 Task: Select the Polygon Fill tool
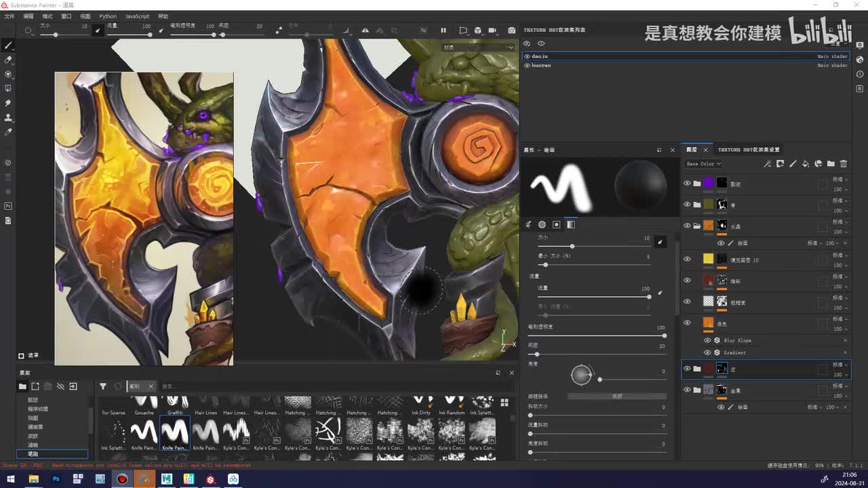(x=9, y=88)
